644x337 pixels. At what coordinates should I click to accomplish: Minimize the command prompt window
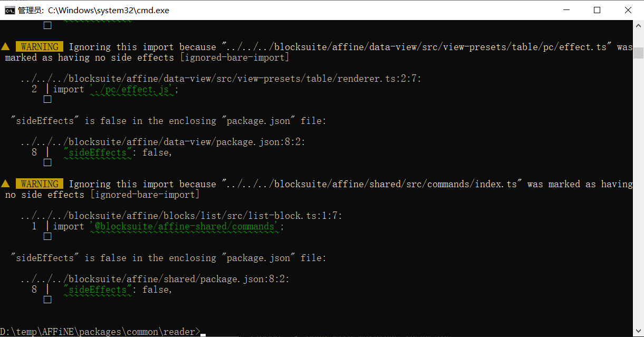[566, 10]
